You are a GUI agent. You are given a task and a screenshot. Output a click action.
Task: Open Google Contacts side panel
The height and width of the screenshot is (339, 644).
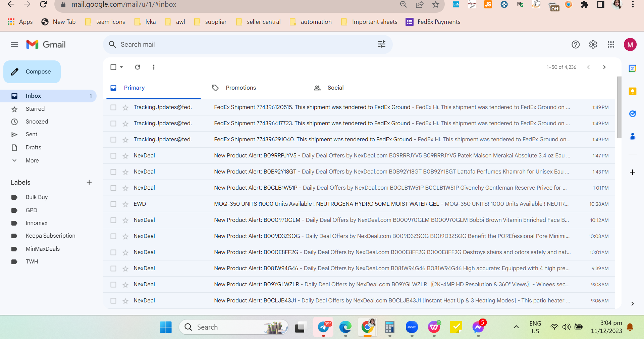[x=633, y=136]
